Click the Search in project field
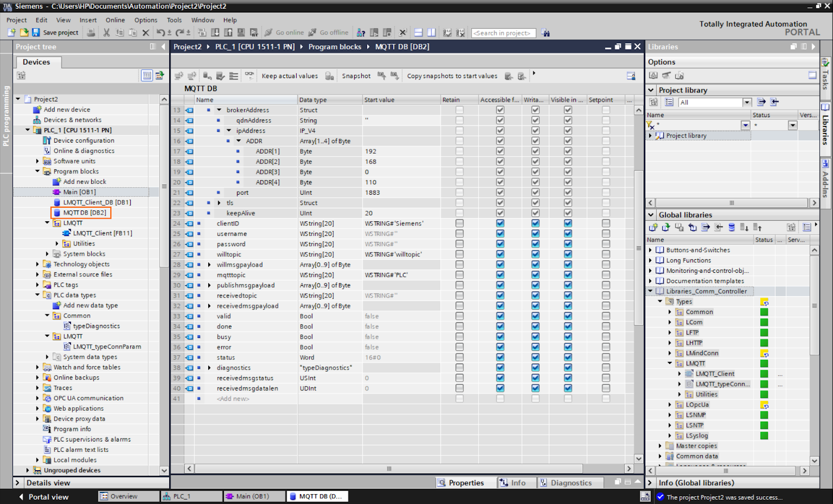The width and height of the screenshot is (833, 504). pyautogui.click(x=503, y=32)
